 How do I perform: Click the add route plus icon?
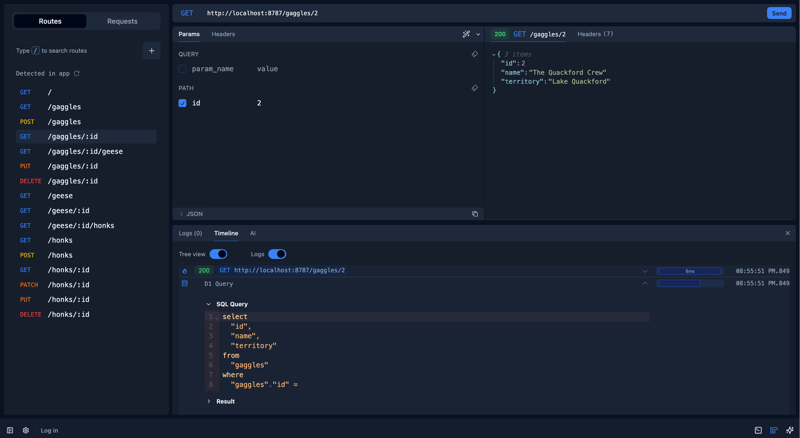tap(151, 50)
